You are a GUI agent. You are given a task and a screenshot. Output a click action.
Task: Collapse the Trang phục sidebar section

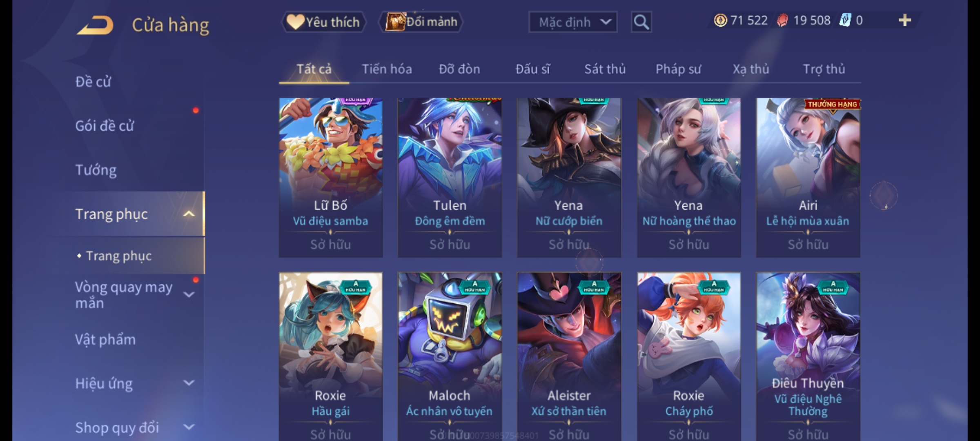[189, 214]
